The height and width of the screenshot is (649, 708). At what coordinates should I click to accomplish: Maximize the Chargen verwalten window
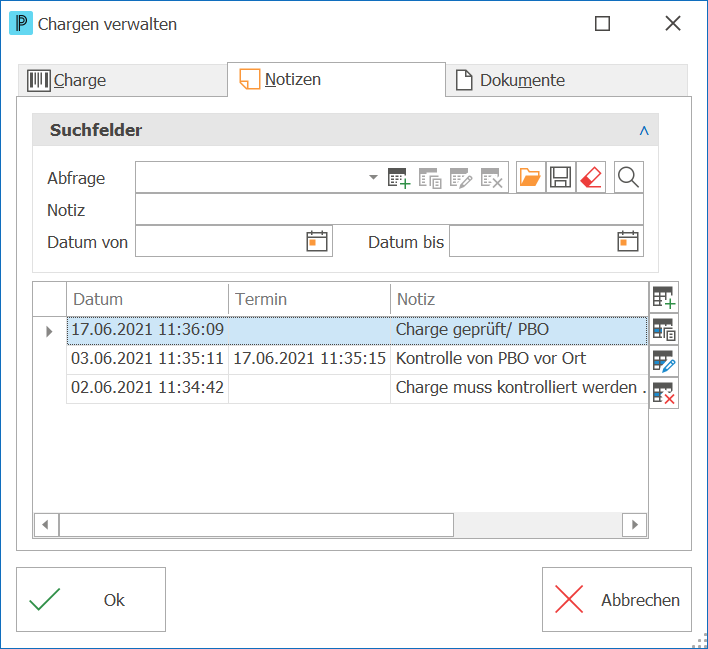pyautogui.click(x=602, y=23)
